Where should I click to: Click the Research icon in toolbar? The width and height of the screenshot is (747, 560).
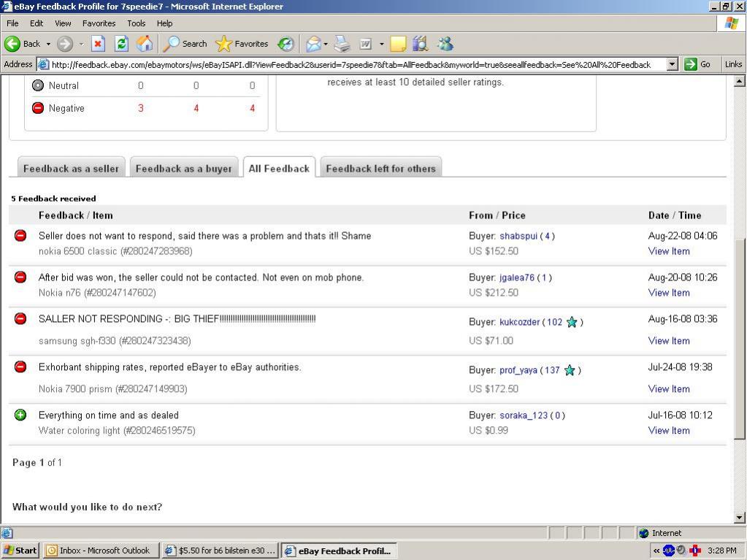click(x=420, y=44)
